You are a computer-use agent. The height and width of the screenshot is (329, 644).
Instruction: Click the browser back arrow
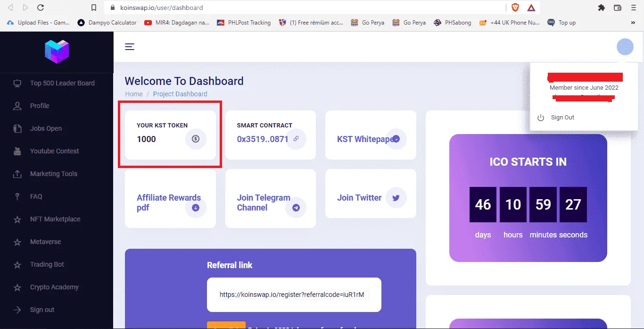10,8
